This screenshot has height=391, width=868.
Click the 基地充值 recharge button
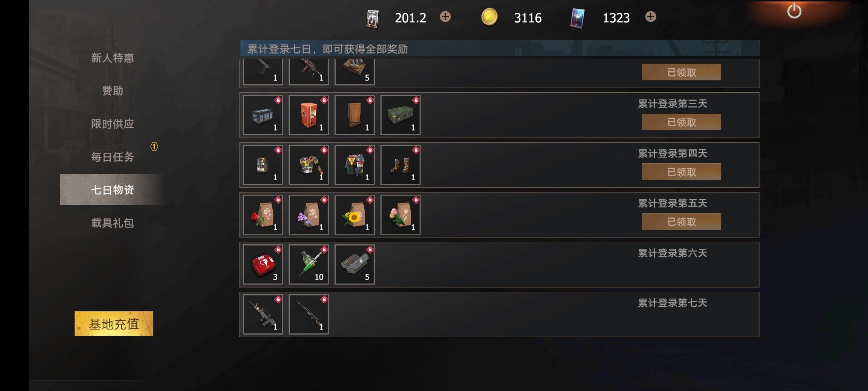pos(114,324)
